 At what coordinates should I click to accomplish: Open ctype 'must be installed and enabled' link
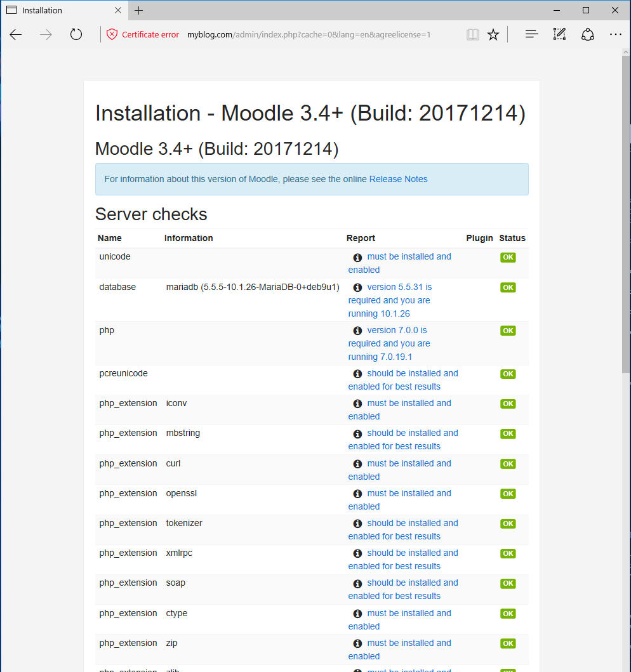(x=399, y=620)
